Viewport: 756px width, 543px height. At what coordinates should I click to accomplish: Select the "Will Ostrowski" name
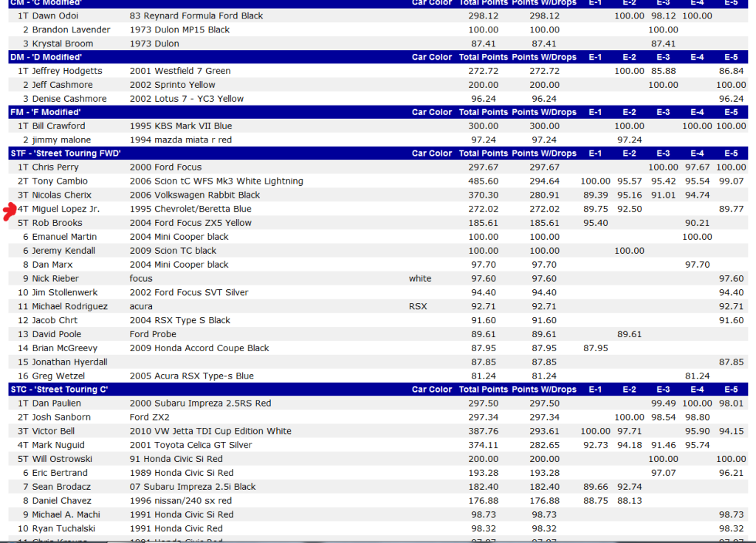(x=62, y=460)
